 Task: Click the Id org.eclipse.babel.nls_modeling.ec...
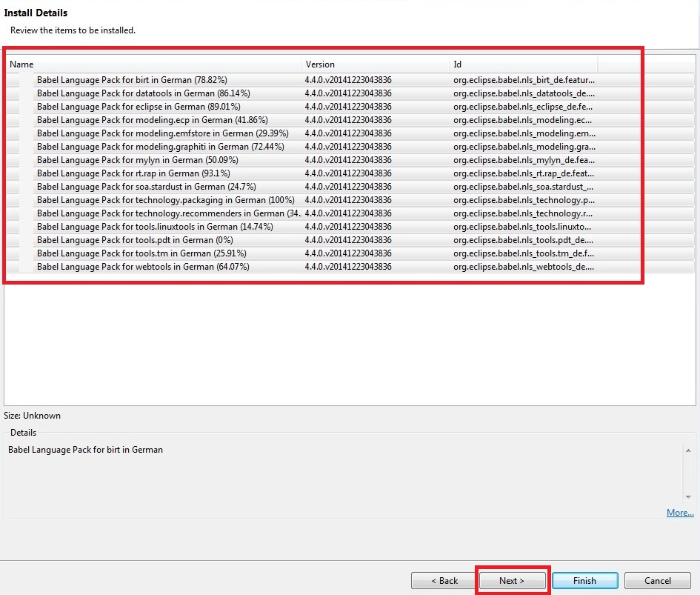pos(522,120)
